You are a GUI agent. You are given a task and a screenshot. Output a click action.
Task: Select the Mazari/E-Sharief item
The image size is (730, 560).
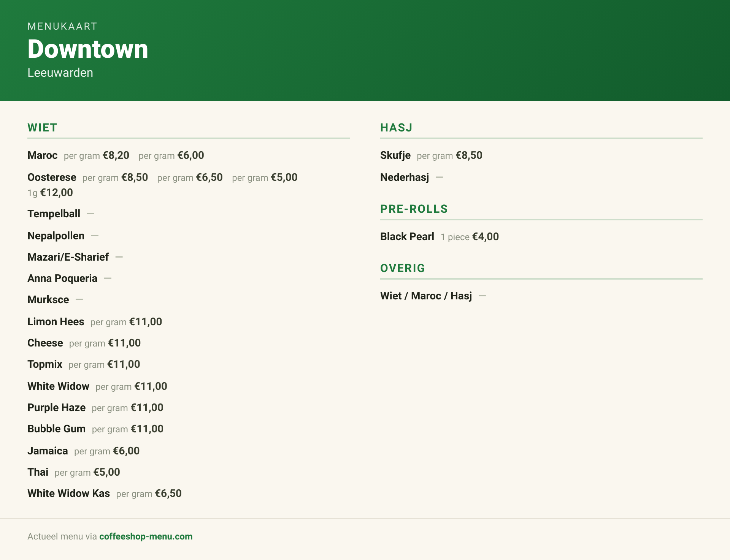coord(68,257)
